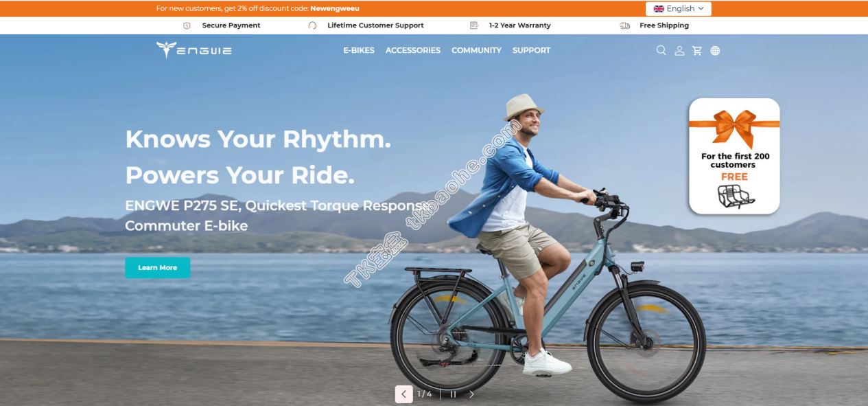Advance to next slide arrow
Image resolution: width=868 pixels, height=406 pixels.
(x=471, y=394)
